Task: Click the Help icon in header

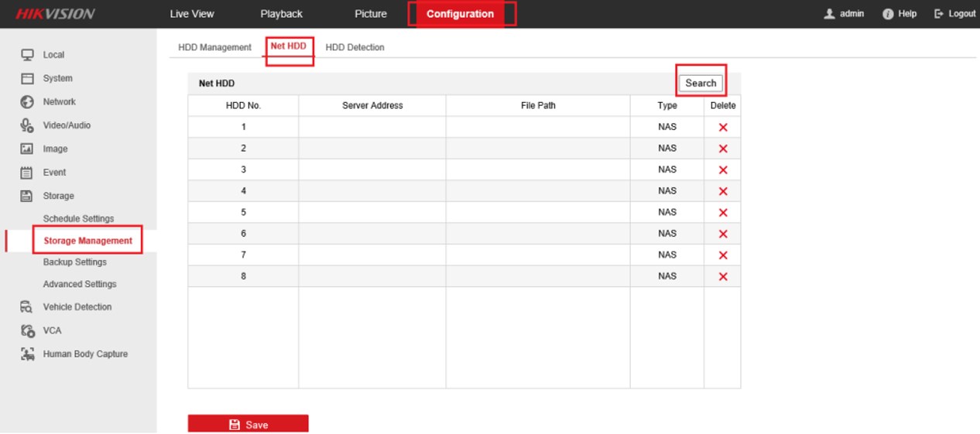Action: pos(888,14)
